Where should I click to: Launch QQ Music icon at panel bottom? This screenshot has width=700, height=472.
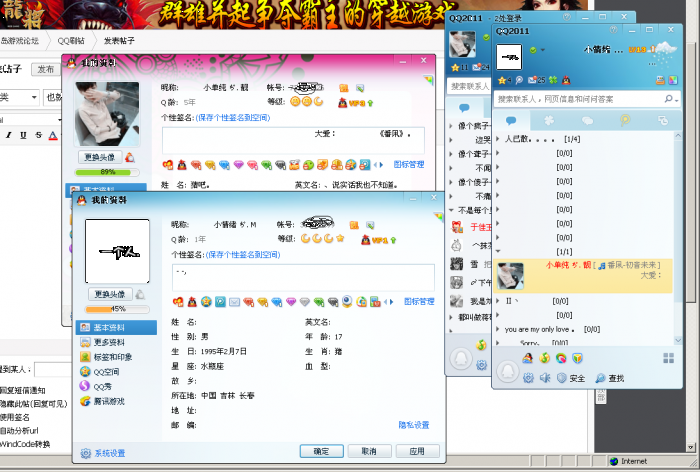544,358
